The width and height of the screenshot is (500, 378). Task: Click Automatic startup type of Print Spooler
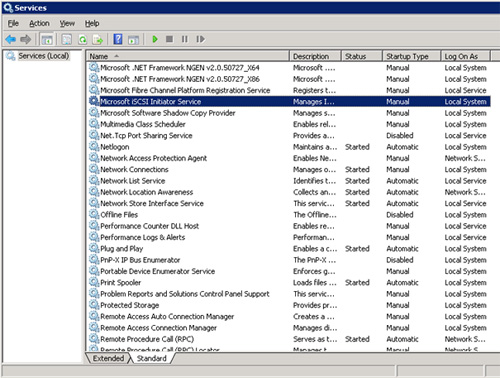point(402,282)
